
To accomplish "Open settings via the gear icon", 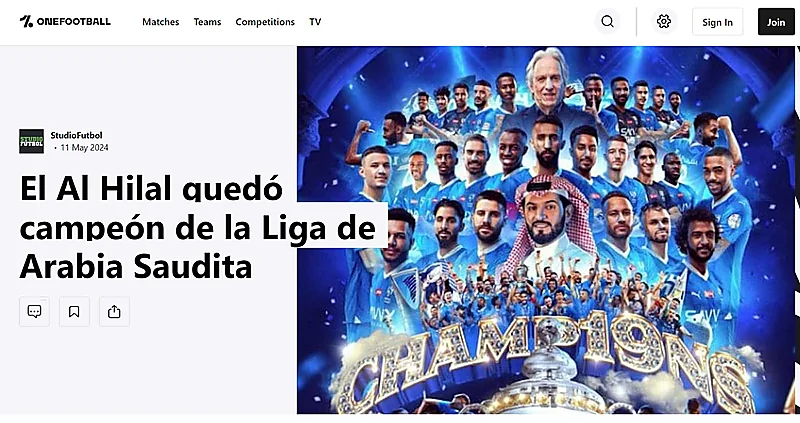I will click(664, 21).
